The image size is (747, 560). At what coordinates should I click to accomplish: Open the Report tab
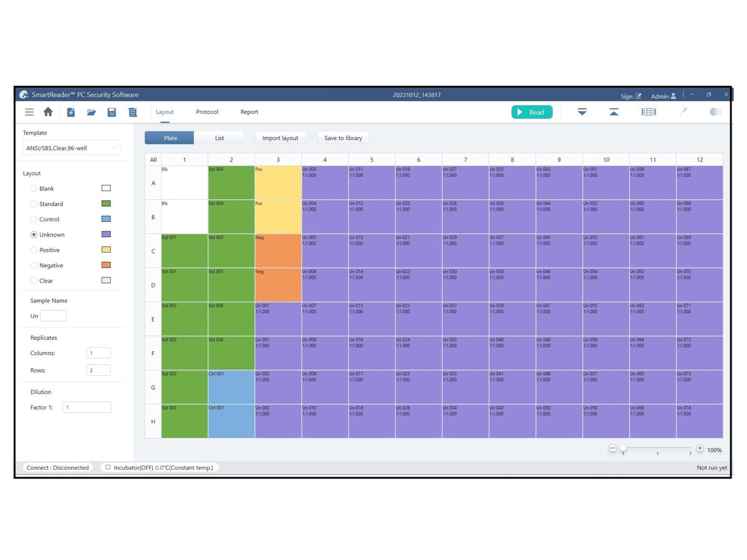click(x=249, y=112)
